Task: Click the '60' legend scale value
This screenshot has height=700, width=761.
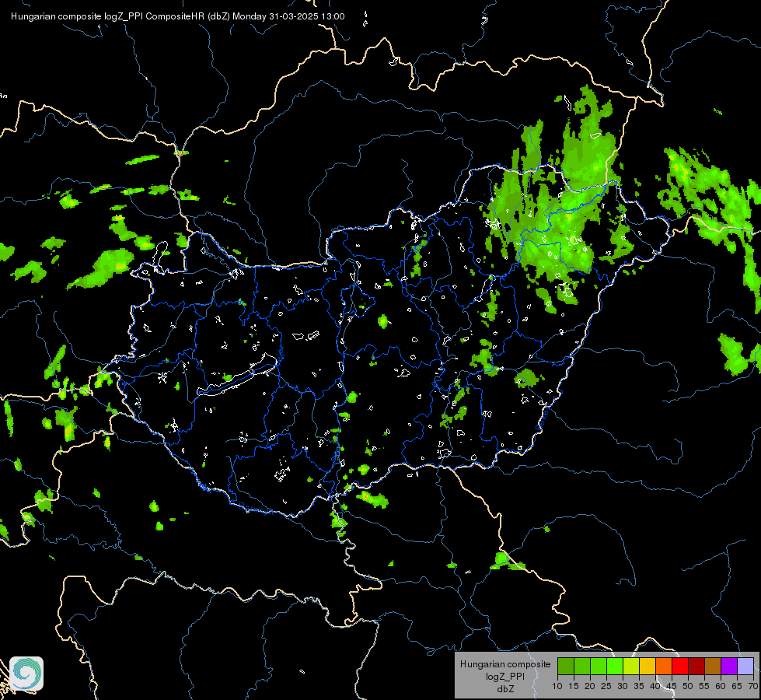Action: (721, 686)
